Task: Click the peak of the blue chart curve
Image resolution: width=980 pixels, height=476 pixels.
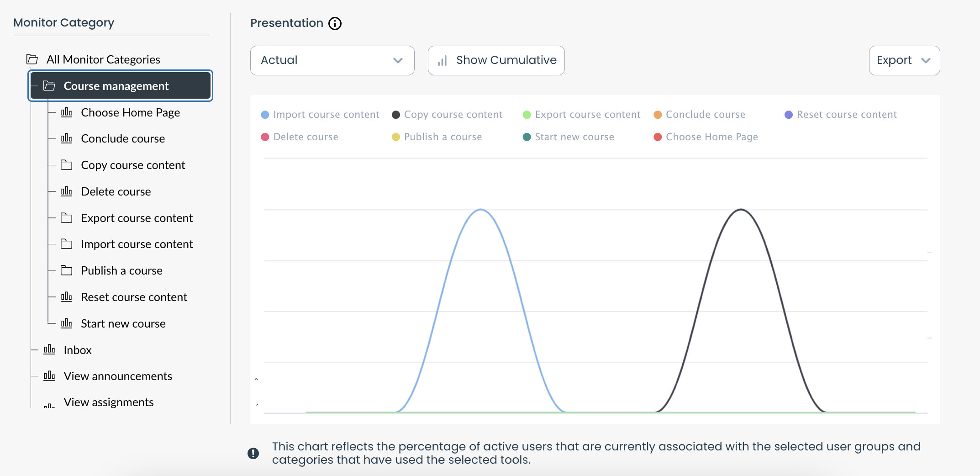Action: click(x=481, y=210)
